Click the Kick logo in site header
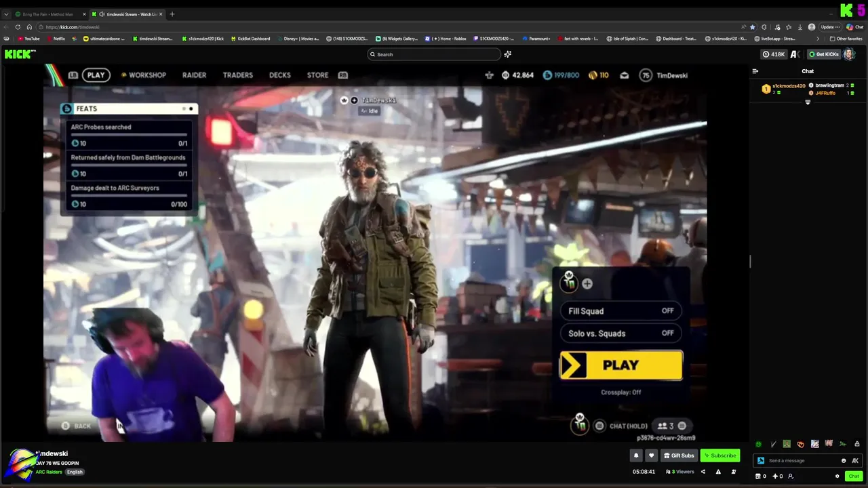Screen dimensions: 868x488 click(x=20, y=54)
